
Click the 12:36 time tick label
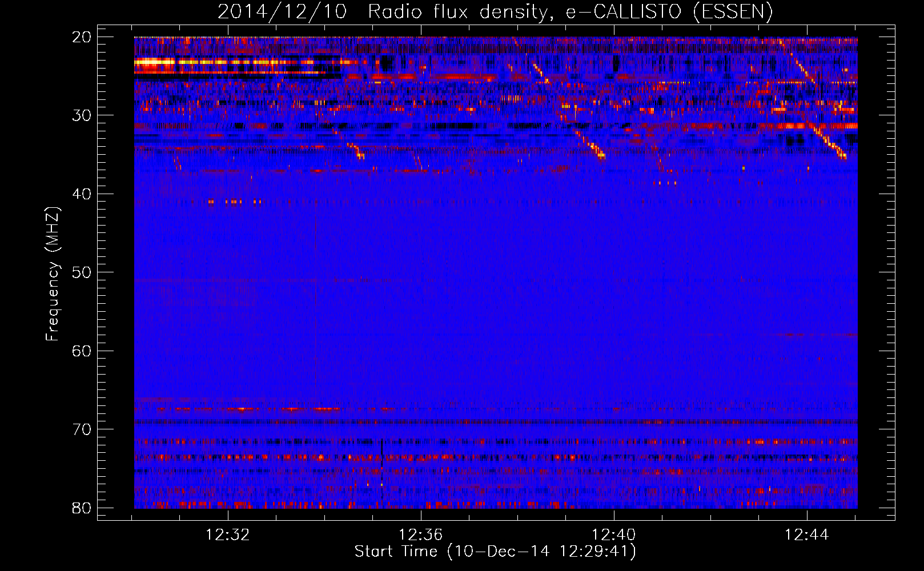[x=421, y=535]
